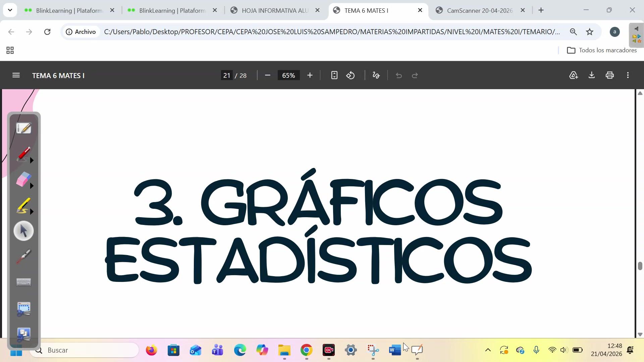The image size is (644, 362).
Task: Bookmark this page with star icon
Action: [590, 32]
